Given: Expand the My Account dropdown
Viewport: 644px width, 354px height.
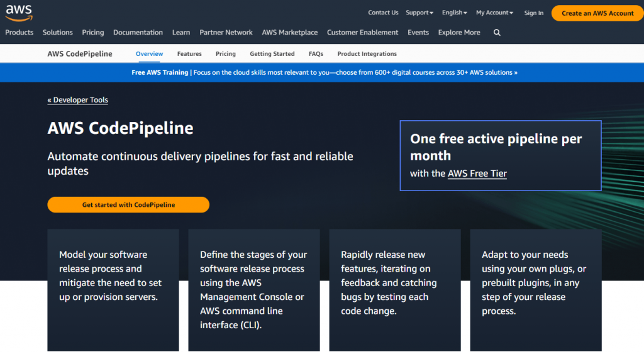Looking at the screenshot, I should [494, 13].
